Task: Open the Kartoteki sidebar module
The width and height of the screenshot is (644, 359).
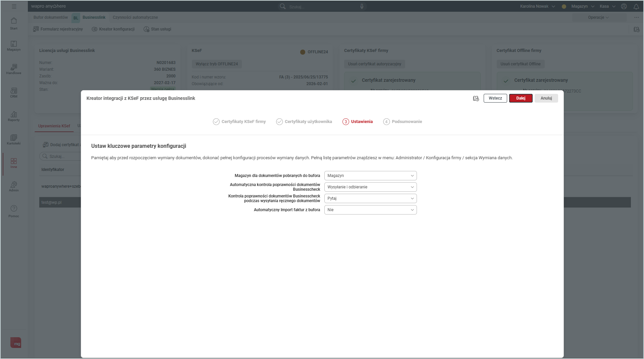Action: 14,140
